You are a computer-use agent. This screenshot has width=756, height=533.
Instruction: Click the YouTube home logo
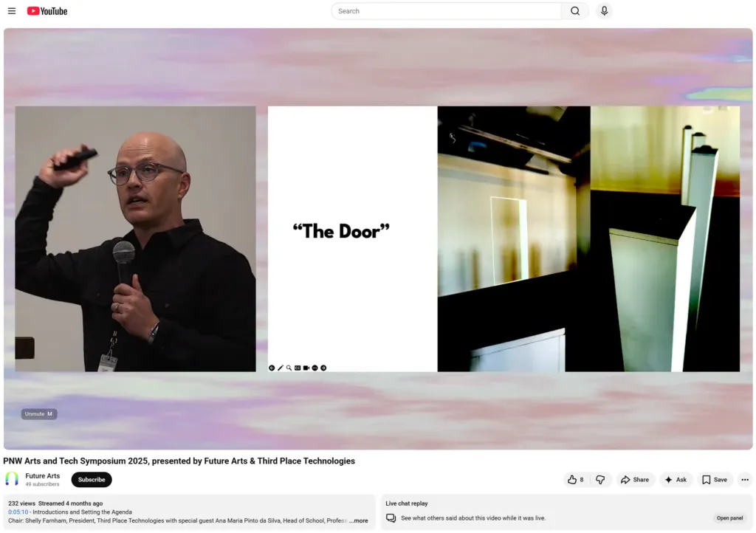point(47,11)
